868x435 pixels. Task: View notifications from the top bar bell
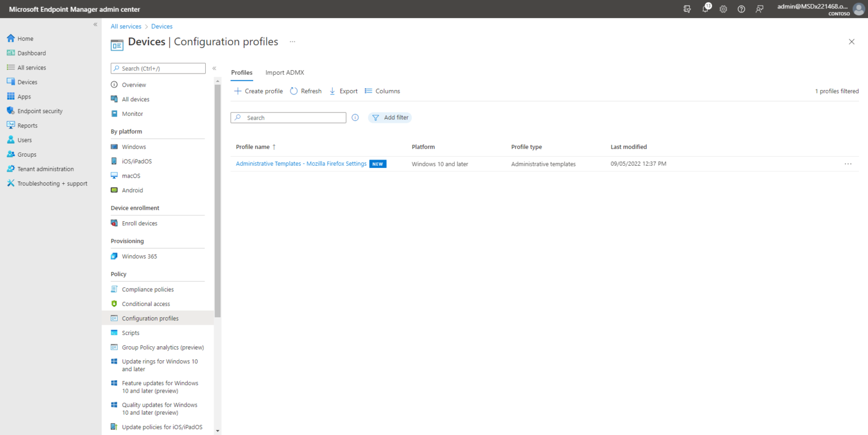[x=705, y=9]
